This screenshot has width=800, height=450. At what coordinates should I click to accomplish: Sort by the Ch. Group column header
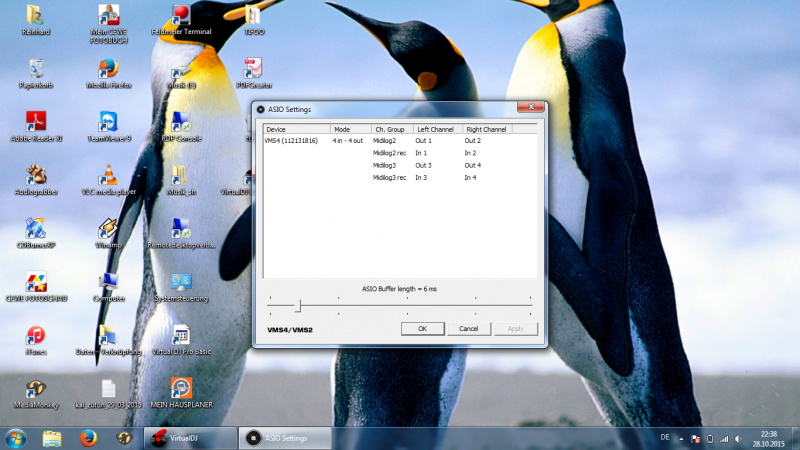click(392, 130)
